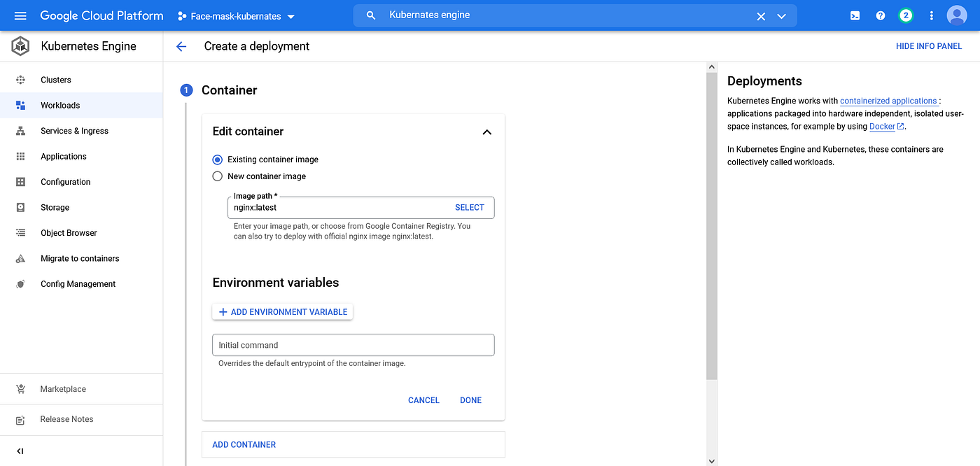
Task: Open Config Management page
Action: click(81, 284)
